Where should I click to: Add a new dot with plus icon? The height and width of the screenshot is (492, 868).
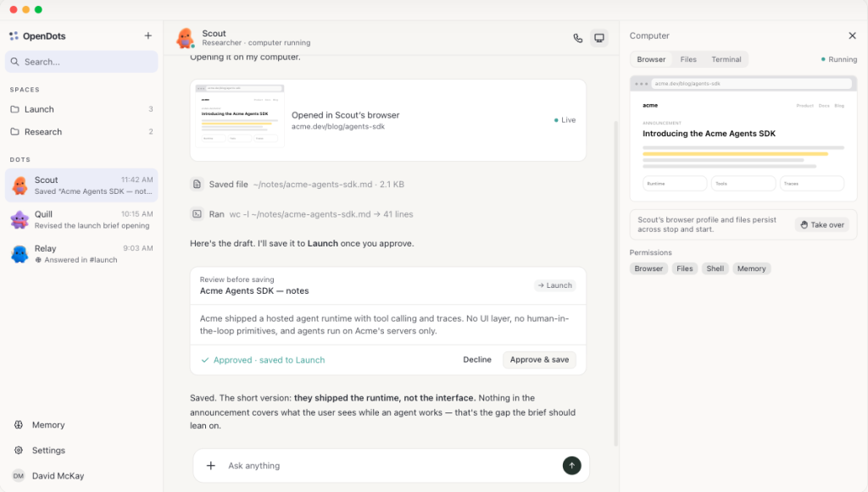click(147, 36)
